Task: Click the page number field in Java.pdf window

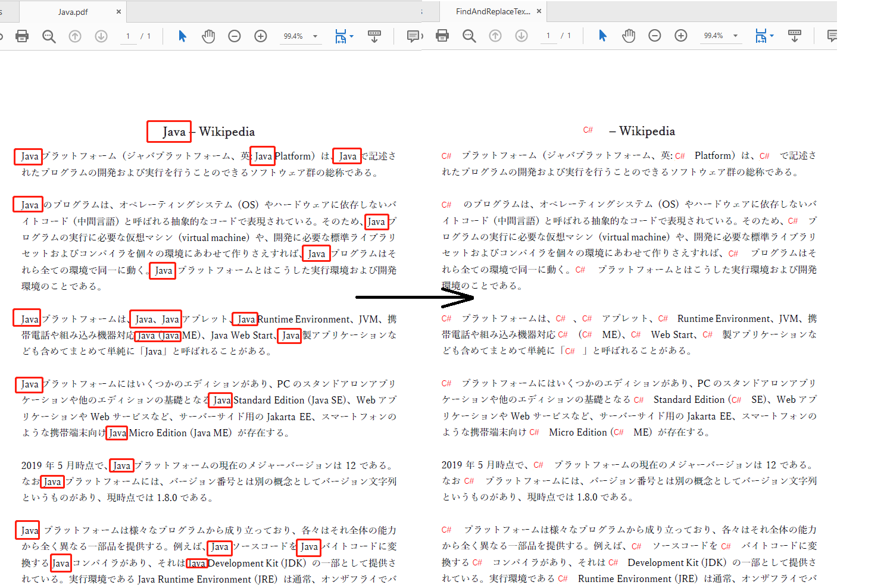Action: pos(128,36)
